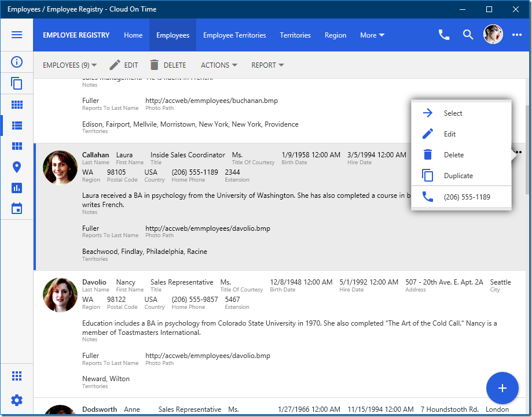532x417 pixels.
Task: Click the phone icon in context menu
Action: click(x=428, y=197)
